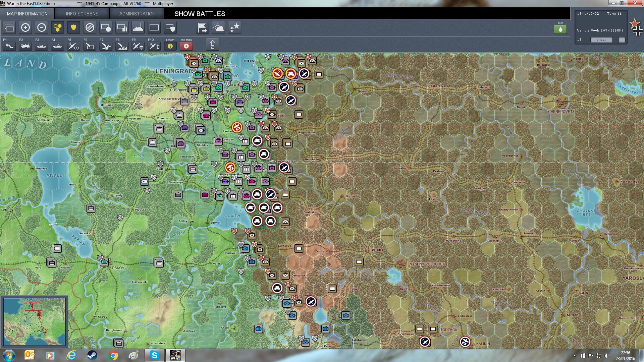Select F9 air transport mode

[138, 46]
